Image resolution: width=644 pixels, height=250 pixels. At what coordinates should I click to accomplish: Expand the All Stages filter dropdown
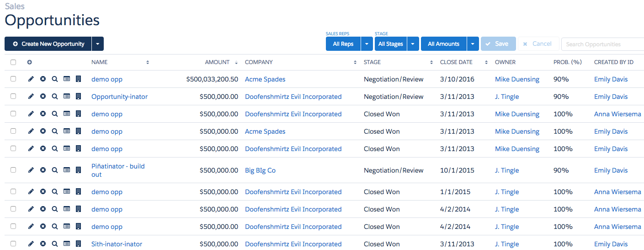(413, 44)
